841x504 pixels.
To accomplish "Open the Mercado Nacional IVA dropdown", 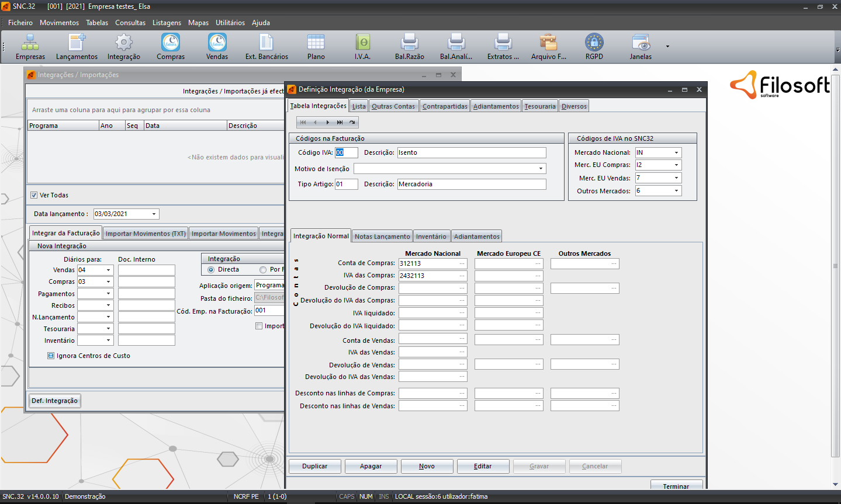I will (676, 153).
